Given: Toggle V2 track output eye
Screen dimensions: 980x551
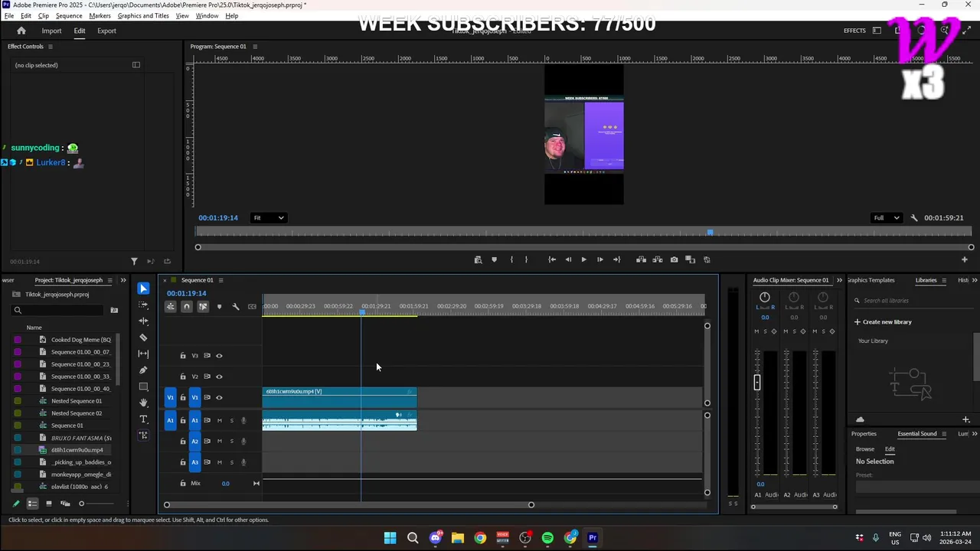Looking at the screenshot, I should pyautogui.click(x=219, y=377).
